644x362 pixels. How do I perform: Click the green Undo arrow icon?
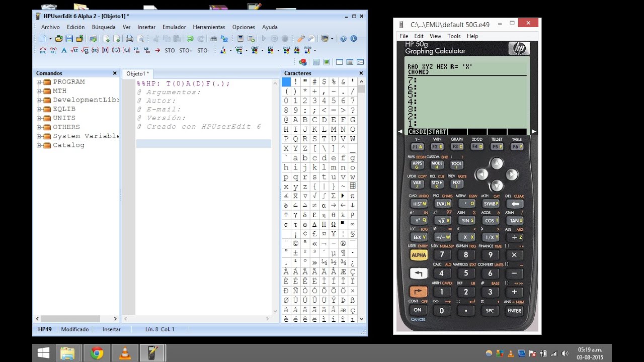coord(190,39)
